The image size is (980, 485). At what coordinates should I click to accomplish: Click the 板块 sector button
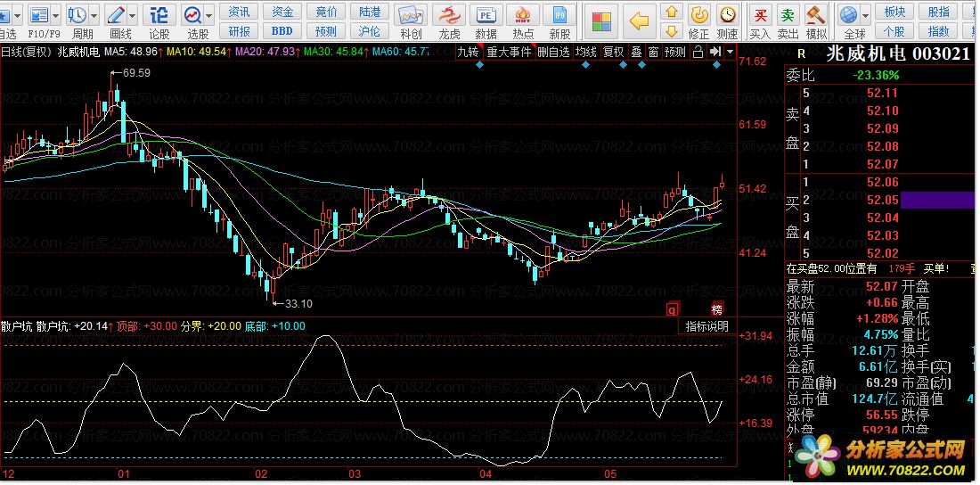895,12
